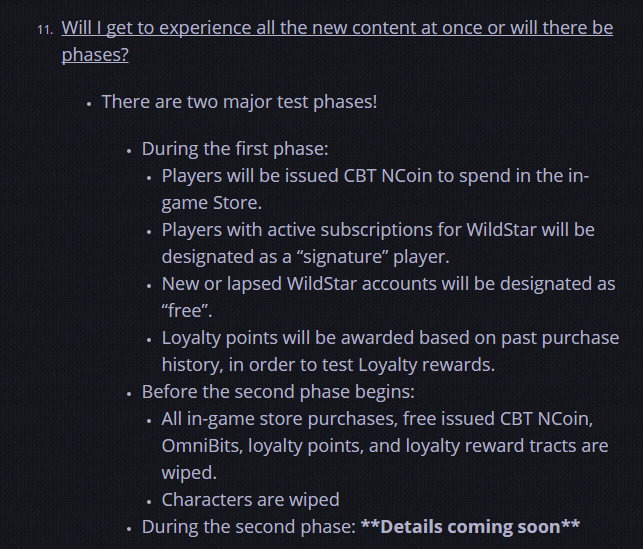Viewport: 643px width, 549px height.
Task: Click the 'During the second phase:' text
Action: 249,527
